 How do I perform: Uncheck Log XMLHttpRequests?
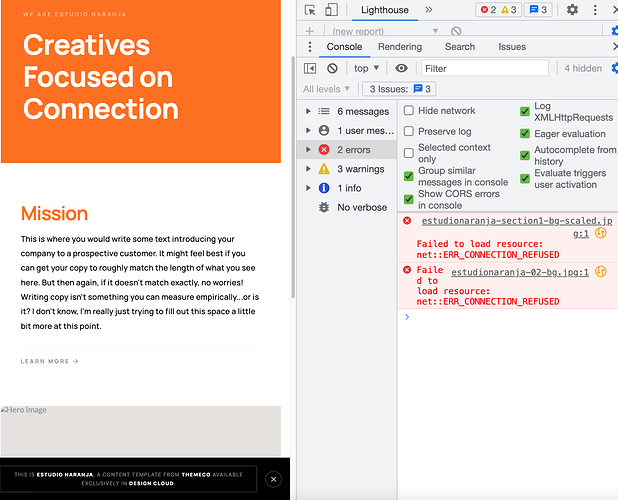[x=525, y=111]
